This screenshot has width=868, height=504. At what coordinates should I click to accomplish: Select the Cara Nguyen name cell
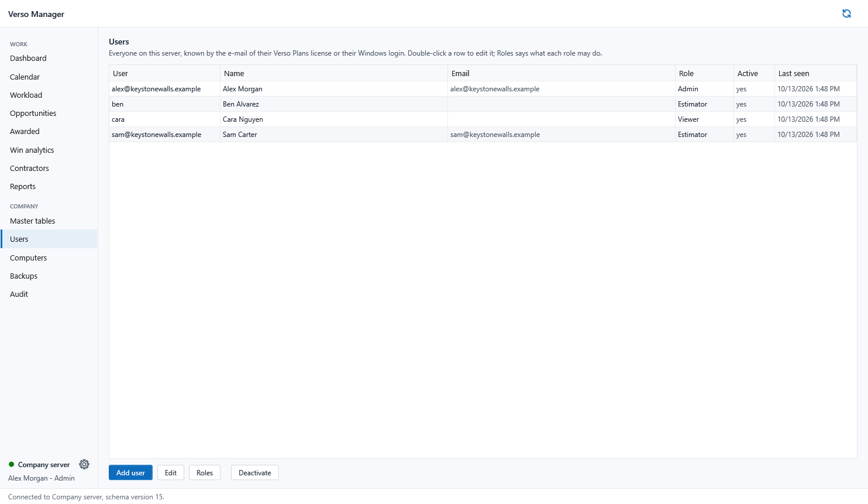[x=334, y=119]
